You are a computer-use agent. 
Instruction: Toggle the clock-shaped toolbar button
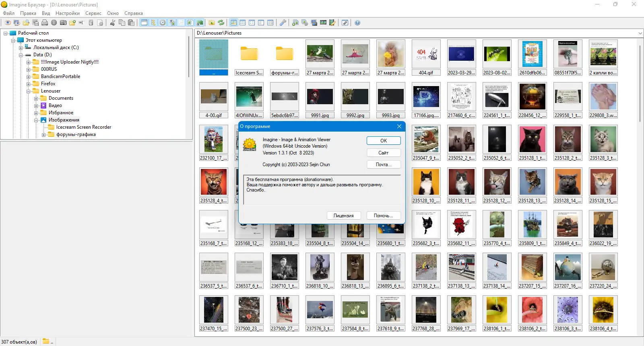[163, 23]
